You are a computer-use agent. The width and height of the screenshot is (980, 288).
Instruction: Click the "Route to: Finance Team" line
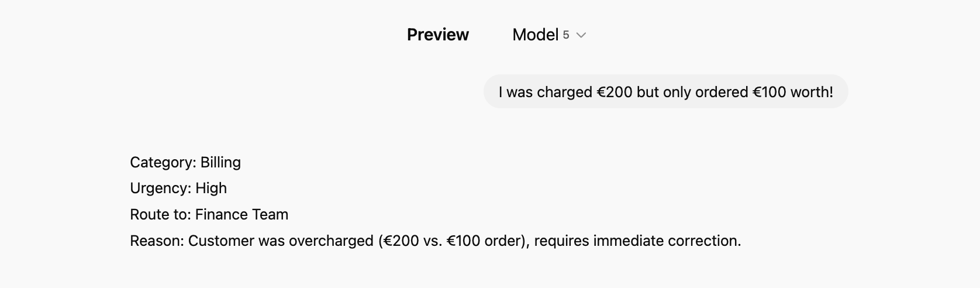click(x=209, y=214)
